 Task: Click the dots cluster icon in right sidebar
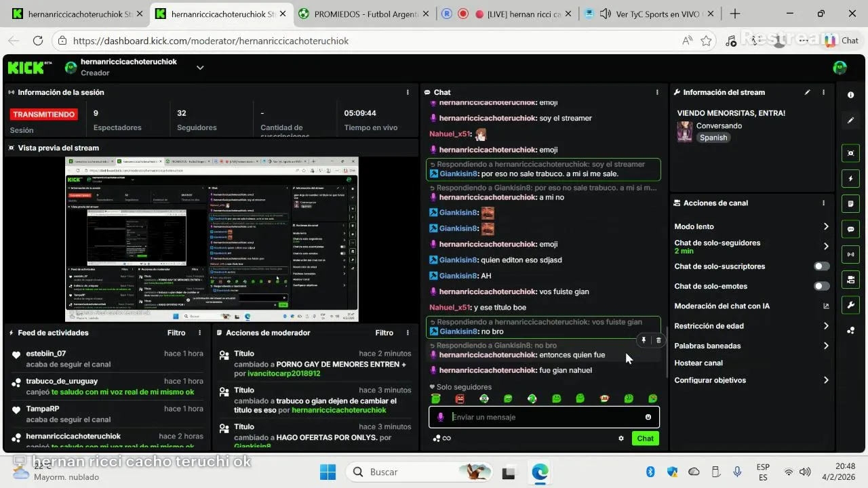pyautogui.click(x=850, y=330)
